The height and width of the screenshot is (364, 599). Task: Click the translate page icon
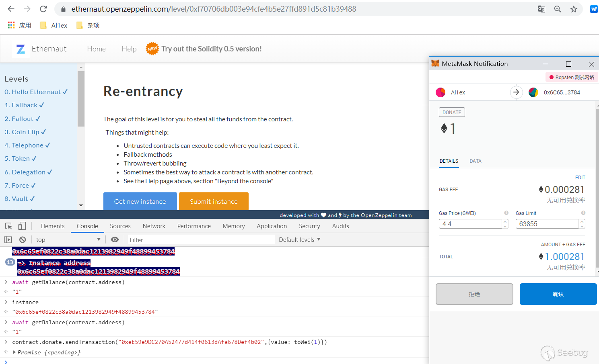click(x=541, y=9)
